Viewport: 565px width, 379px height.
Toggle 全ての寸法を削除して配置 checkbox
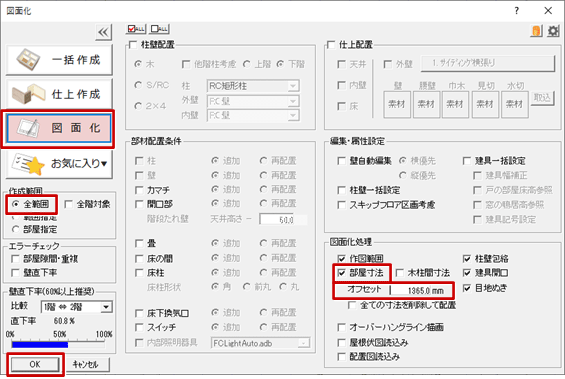coord(352,306)
